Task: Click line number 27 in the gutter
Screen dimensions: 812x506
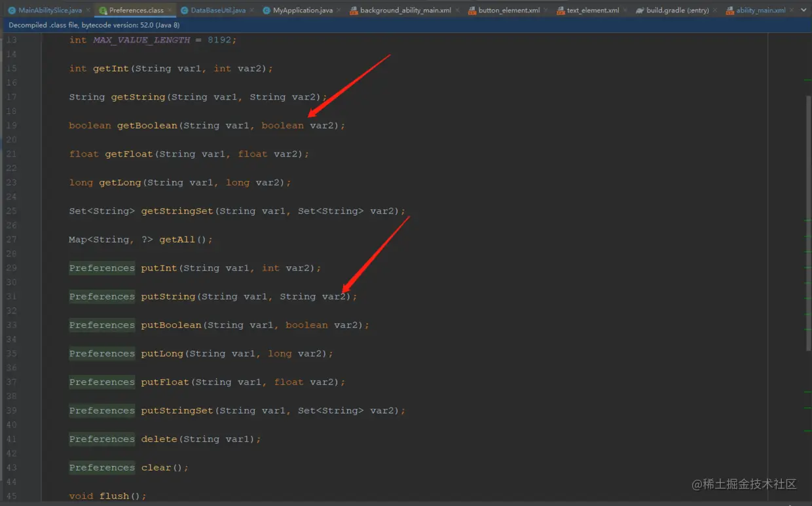Action: click(x=11, y=240)
